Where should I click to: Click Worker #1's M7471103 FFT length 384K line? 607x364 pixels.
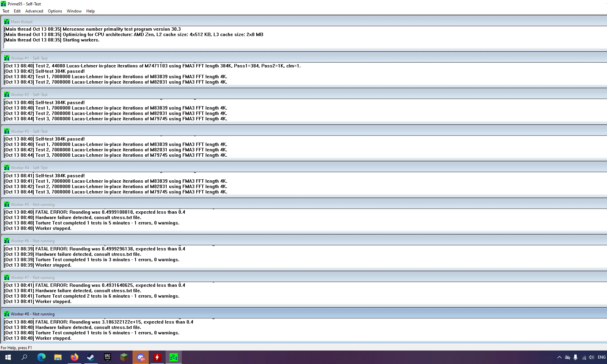click(x=152, y=66)
